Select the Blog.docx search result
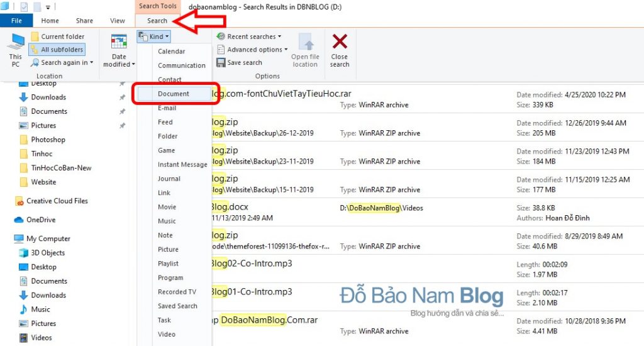The width and height of the screenshot is (644, 346). [x=427, y=213]
